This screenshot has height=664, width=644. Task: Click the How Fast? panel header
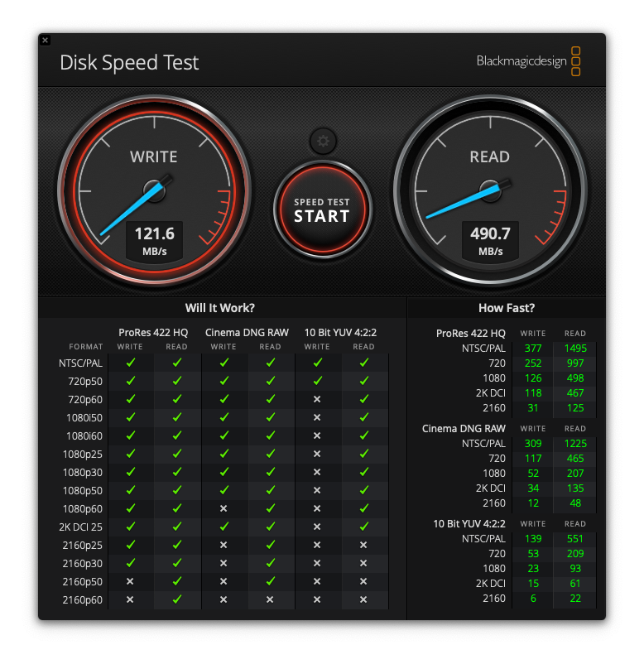point(507,308)
